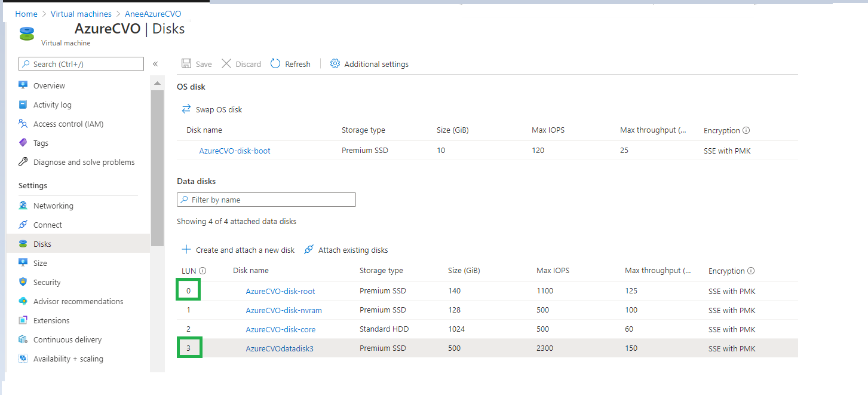Click the Create and attach new disk plus icon
Screen dimensions: 868x395
[x=186, y=250]
